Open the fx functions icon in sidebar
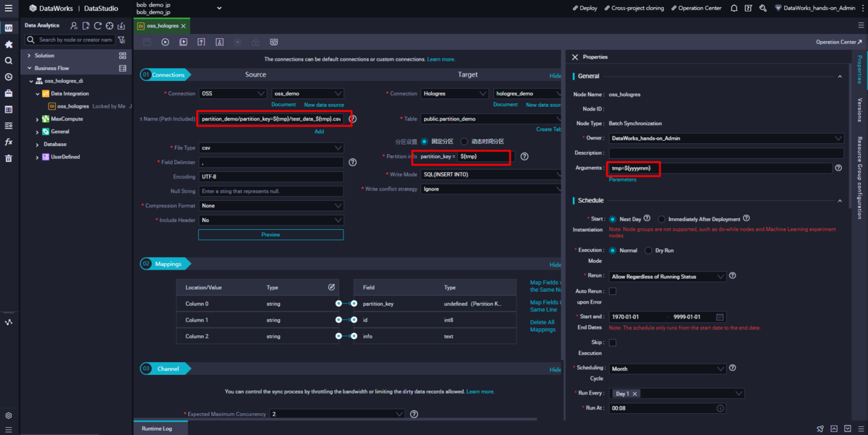This screenshot has height=435, width=868. pos(9,142)
